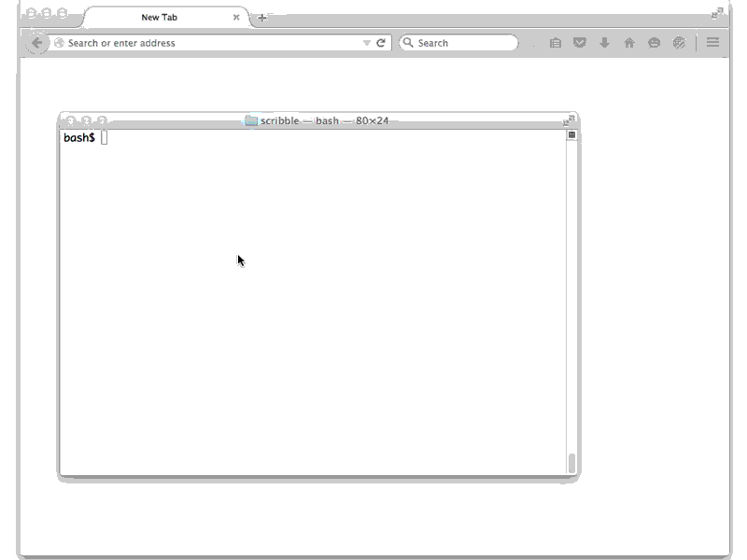Minimize the terminal window with second button
The width and height of the screenshot is (747, 560).
[86, 120]
